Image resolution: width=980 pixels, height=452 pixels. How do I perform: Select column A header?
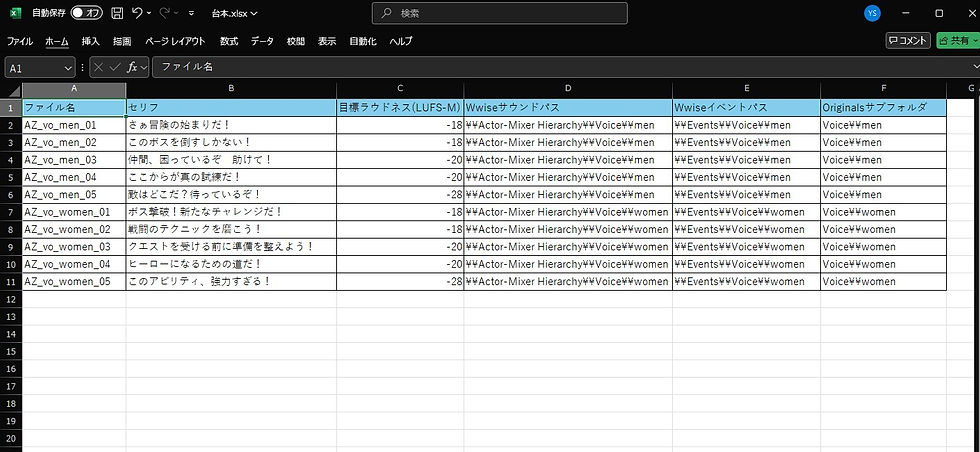pos(74,88)
